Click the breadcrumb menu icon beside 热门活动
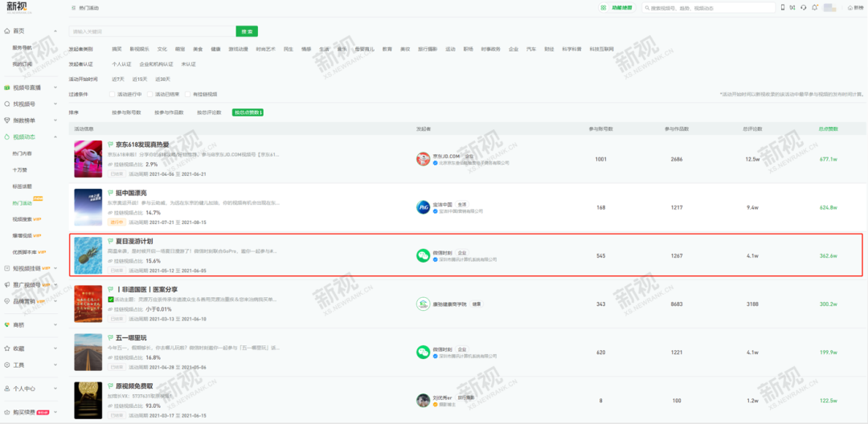 coord(74,8)
